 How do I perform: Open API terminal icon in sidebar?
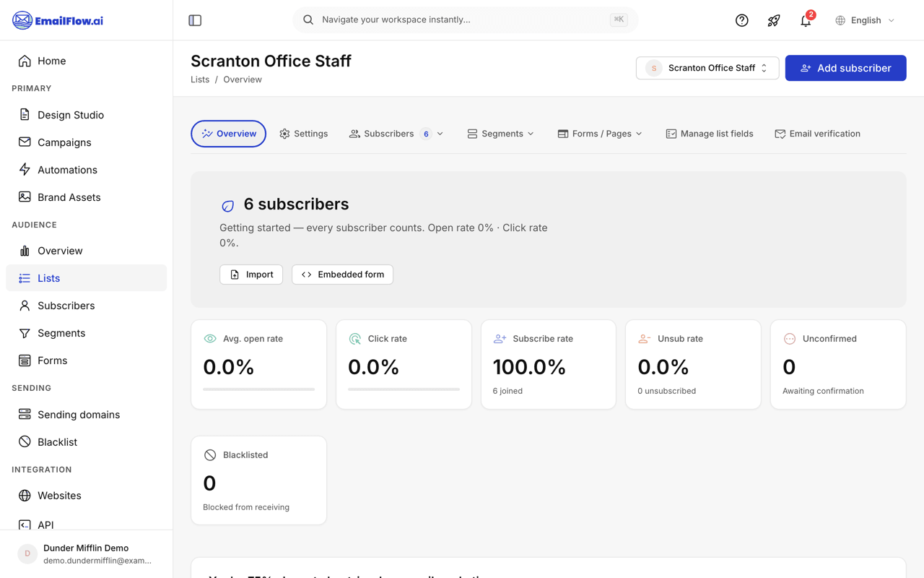(x=25, y=525)
